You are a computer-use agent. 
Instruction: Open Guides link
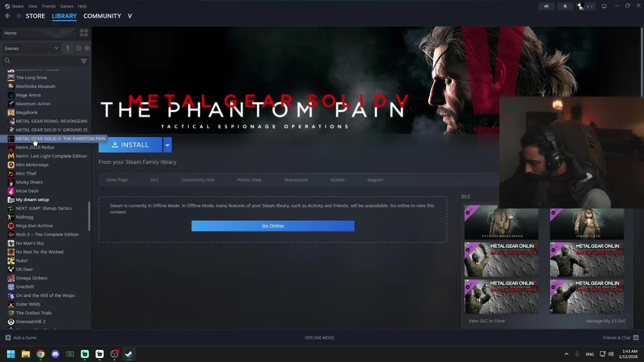[x=338, y=179]
